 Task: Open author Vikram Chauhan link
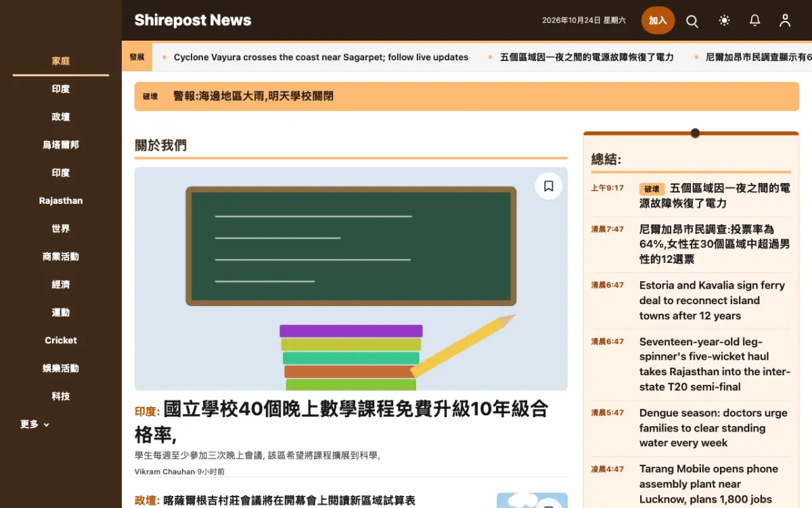(164, 471)
